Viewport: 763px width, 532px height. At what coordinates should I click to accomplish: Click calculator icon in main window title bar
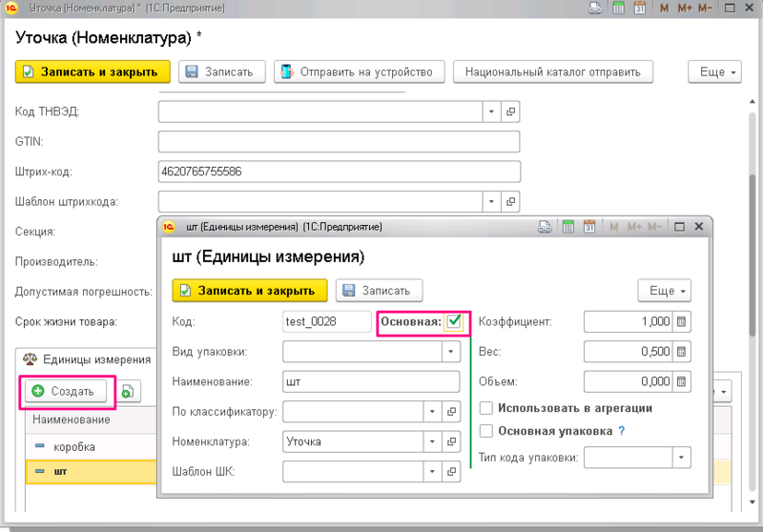click(x=619, y=10)
